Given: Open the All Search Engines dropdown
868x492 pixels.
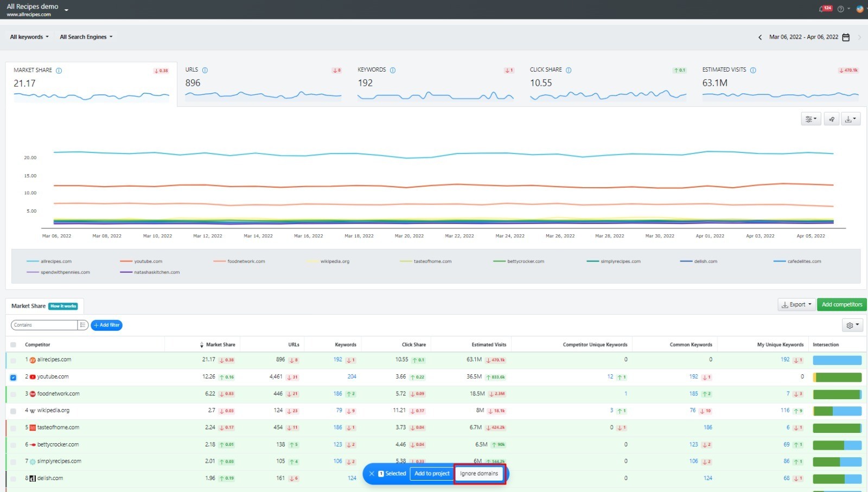Looking at the screenshot, I should pyautogui.click(x=86, y=37).
